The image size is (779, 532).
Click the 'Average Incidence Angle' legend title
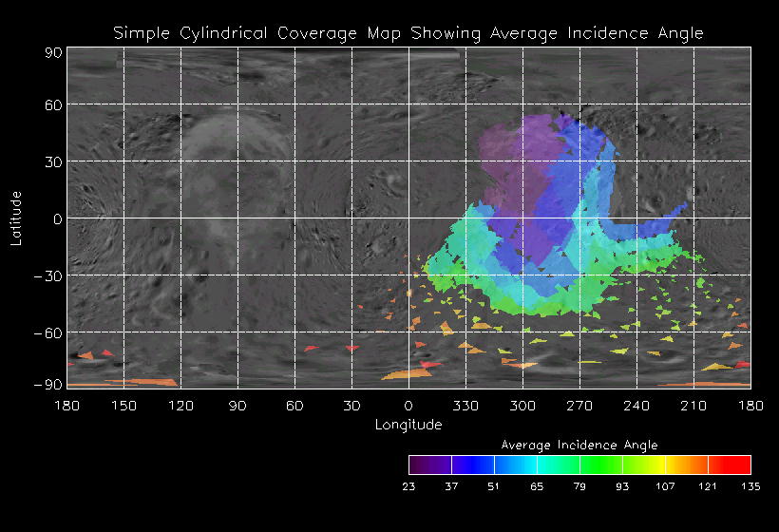pos(579,445)
